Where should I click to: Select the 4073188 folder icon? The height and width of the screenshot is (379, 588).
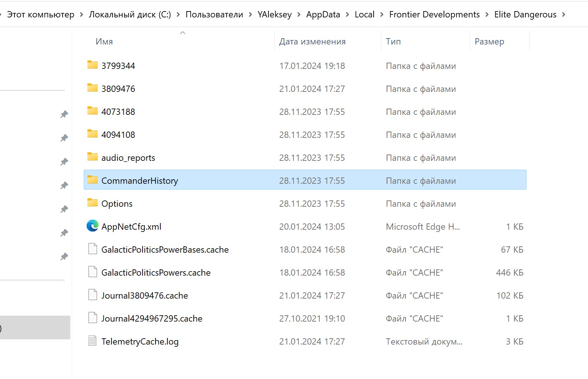click(92, 111)
